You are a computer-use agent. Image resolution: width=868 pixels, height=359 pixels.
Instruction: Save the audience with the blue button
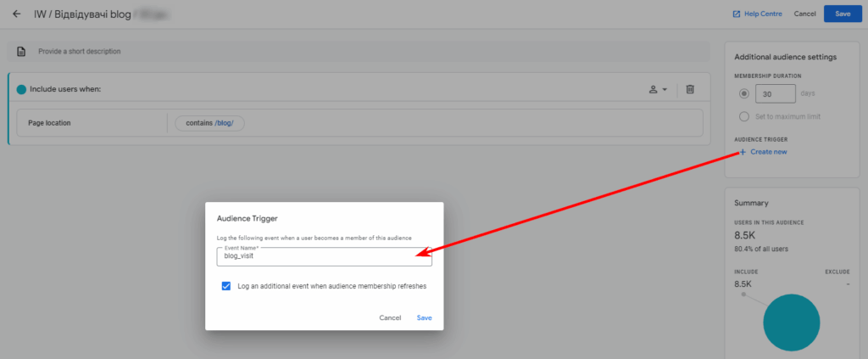tap(843, 14)
